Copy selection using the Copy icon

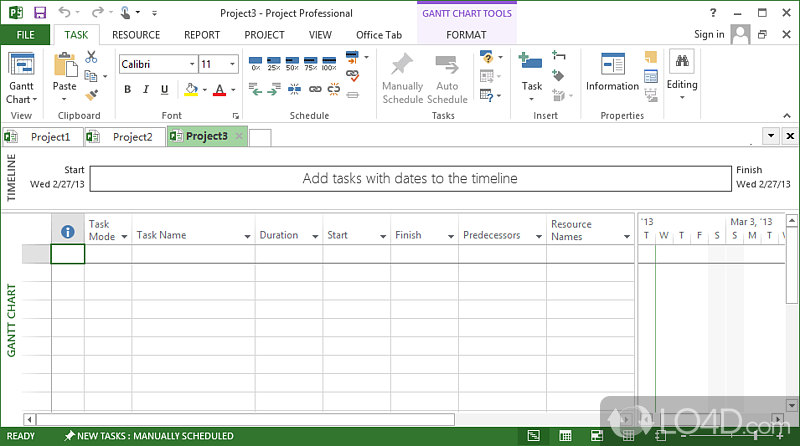91,76
